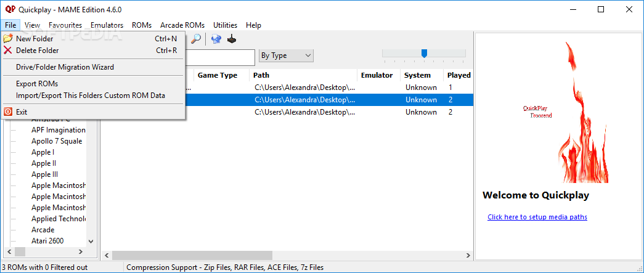Select Arcade in the systems tree
This screenshot has height=273, width=644.
pyautogui.click(x=43, y=230)
